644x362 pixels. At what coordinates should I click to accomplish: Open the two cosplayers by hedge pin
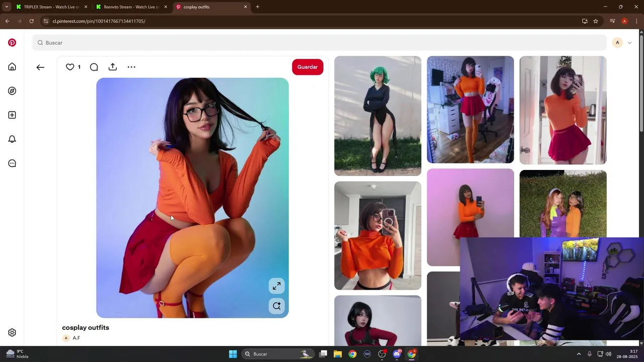563,203
